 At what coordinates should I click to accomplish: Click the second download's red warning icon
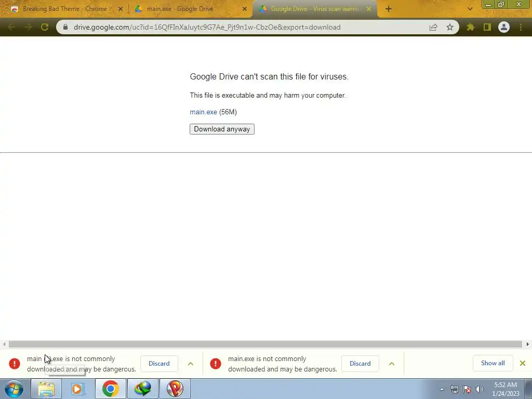(x=216, y=363)
